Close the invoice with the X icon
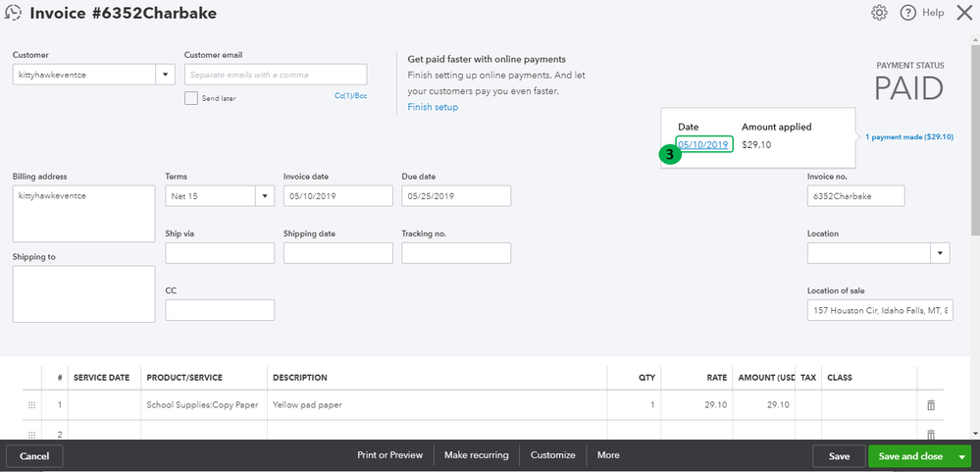This screenshot has width=980, height=472. pyautogui.click(x=963, y=13)
